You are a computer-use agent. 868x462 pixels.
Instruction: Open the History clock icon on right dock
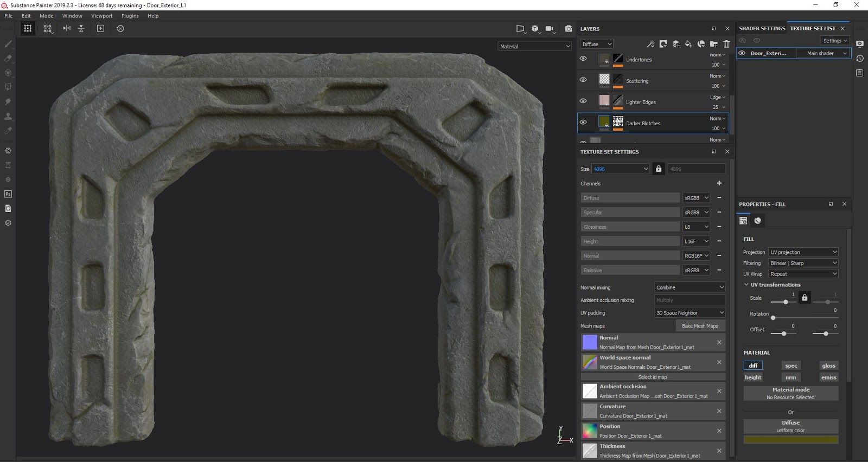[x=860, y=58]
